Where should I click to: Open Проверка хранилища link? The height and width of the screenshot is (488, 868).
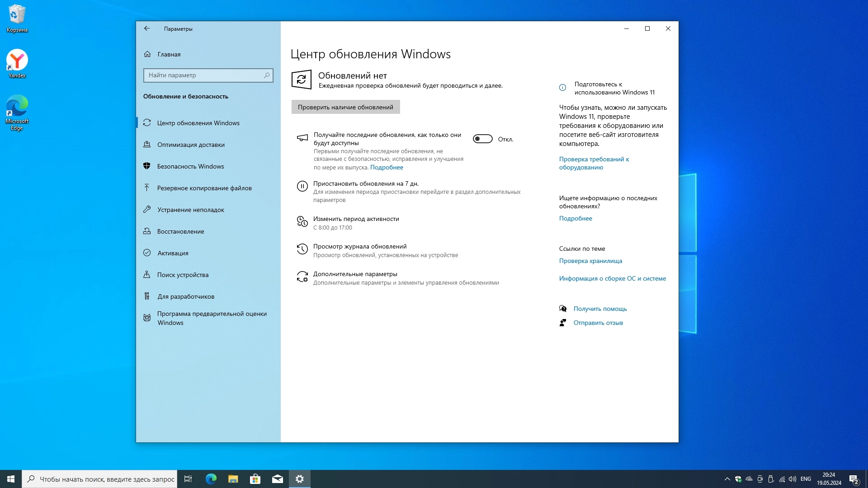(x=590, y=261)
